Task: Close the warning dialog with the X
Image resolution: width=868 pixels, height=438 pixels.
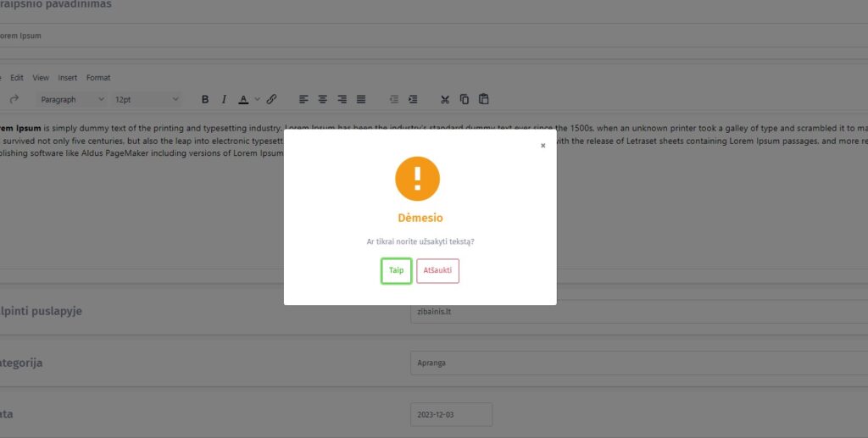Action: (542, 146)
